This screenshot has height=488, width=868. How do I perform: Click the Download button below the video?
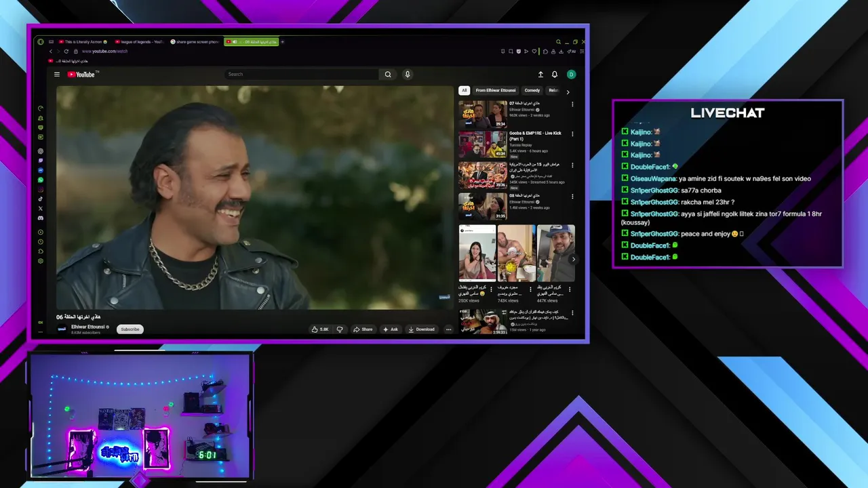pyautogui.click(x=421, y=329)
